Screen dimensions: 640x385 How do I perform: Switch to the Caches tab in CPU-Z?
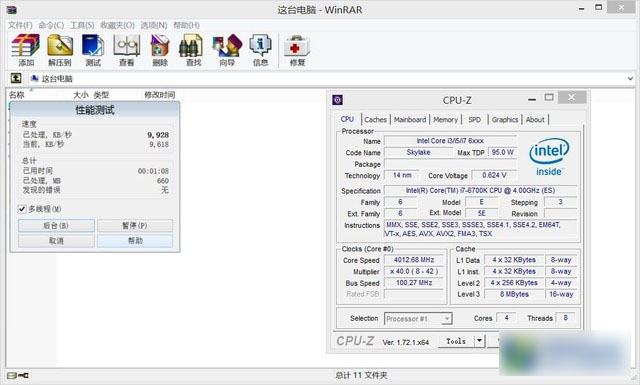[375, 120]
